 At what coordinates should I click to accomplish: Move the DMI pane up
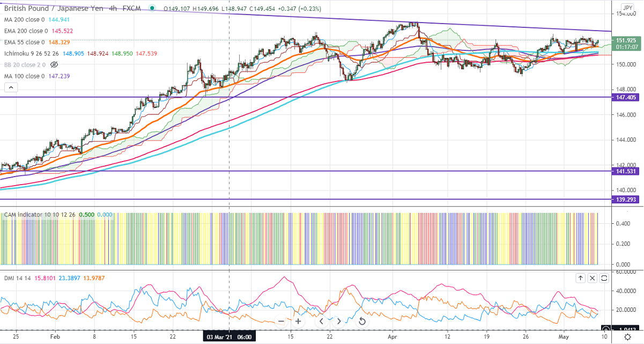click(x=581, y=278)
